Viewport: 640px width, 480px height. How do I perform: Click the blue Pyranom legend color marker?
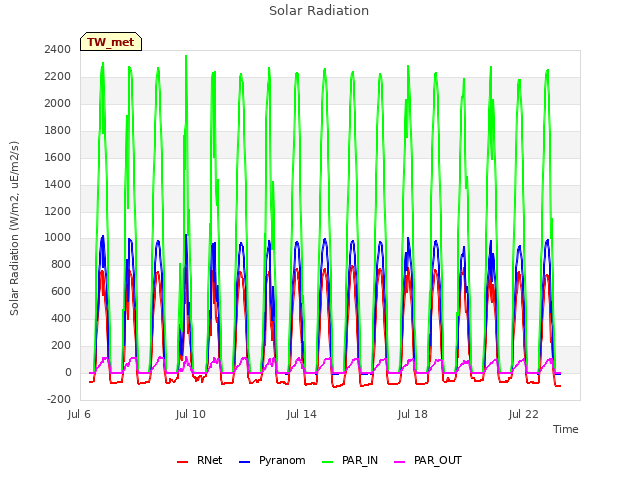click(244, 462)
